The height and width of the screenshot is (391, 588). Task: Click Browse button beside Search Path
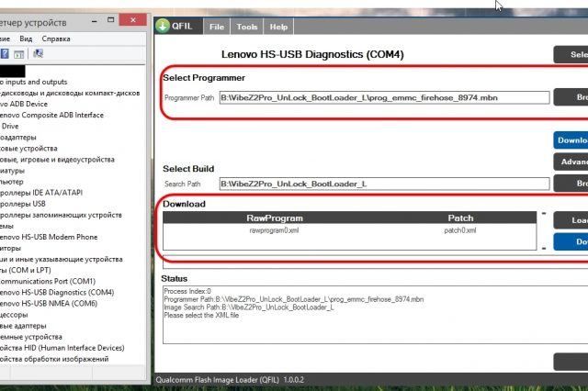571,184
